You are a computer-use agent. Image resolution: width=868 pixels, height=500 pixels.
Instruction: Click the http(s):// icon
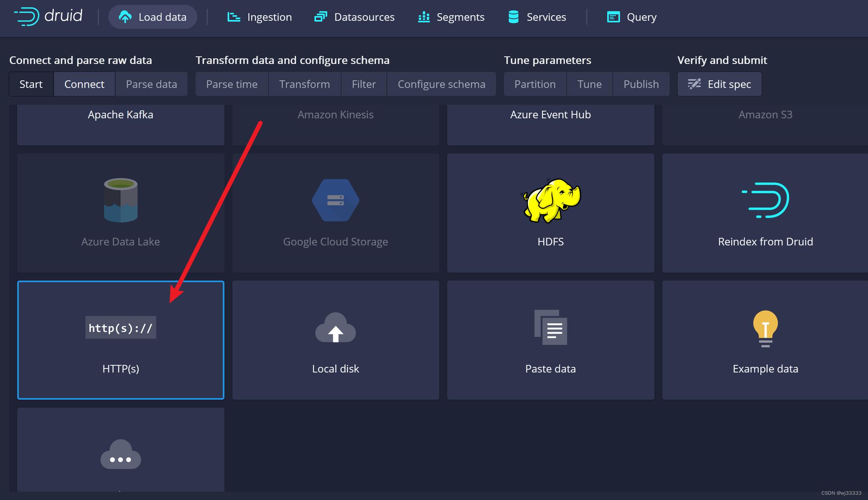(121, 328)
